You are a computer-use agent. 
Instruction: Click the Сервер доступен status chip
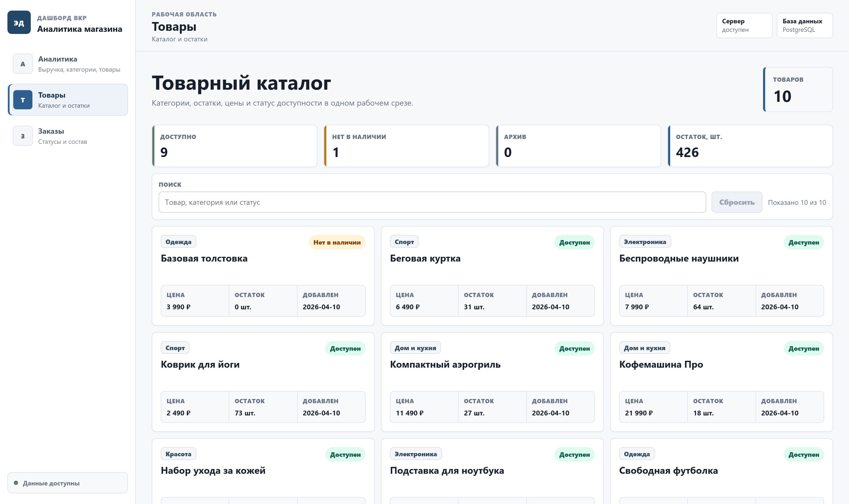click(744, 25)
